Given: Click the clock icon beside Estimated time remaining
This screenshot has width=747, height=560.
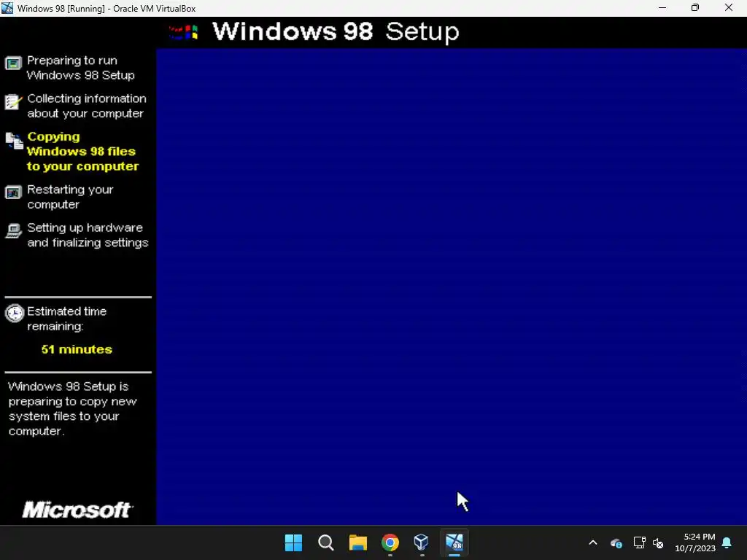Looking at the screenshot, I should tap(15, 314).
